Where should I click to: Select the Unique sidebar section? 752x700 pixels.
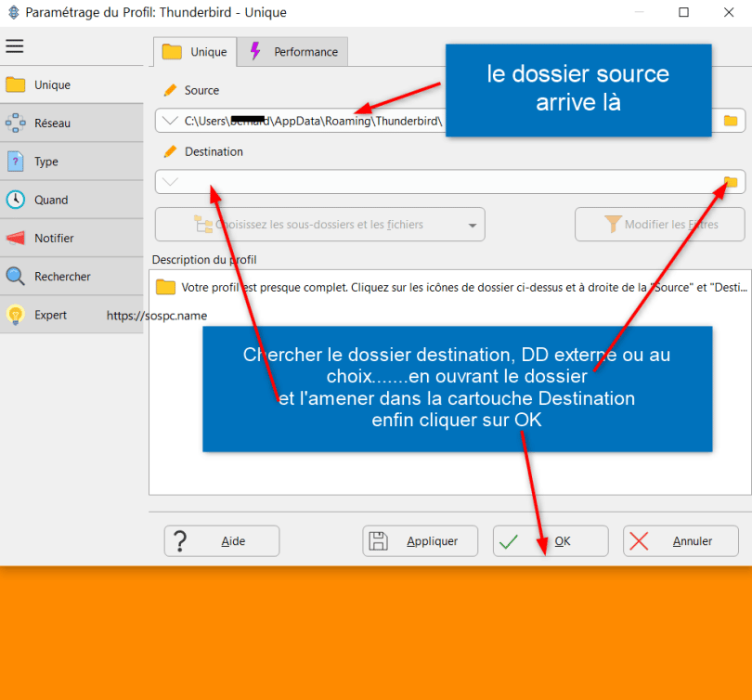click(x=71, y=84)
